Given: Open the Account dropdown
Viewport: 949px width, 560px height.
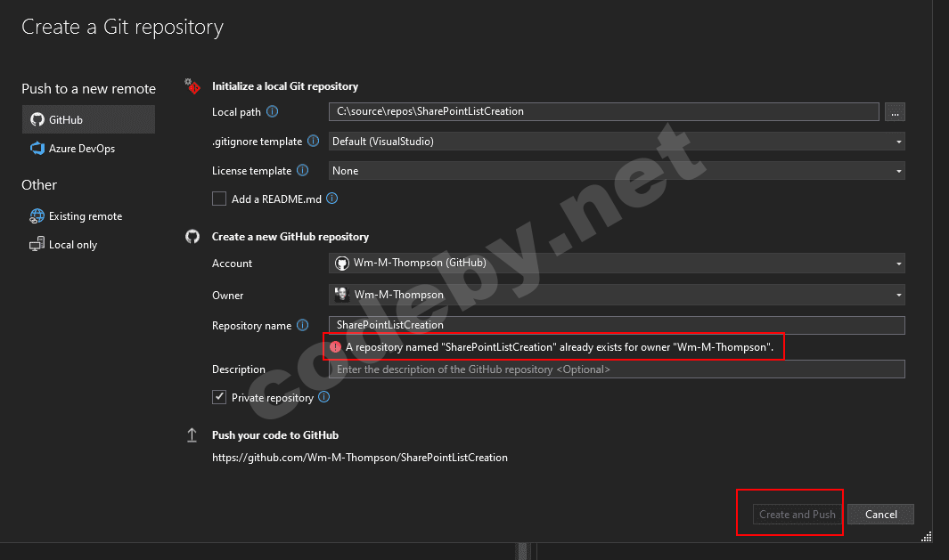Looking at the screenshot, I should click(x=617, y=263).
